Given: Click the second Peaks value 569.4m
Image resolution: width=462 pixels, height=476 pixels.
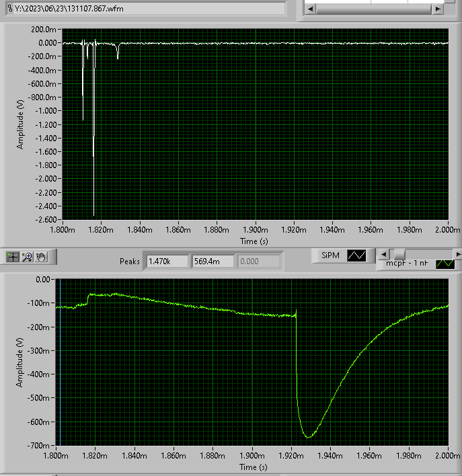Looking at the screenshot, I should point(213,262).
